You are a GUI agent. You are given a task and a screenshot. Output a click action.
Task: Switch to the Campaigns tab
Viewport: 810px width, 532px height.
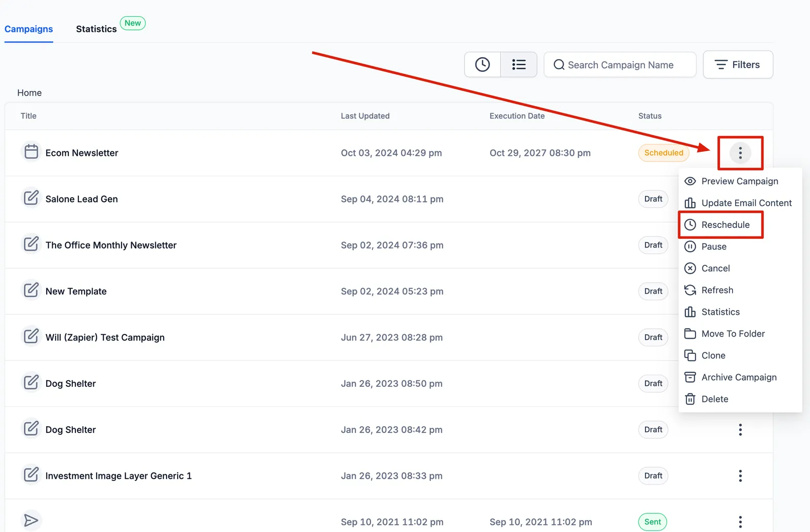coord(29,29)
